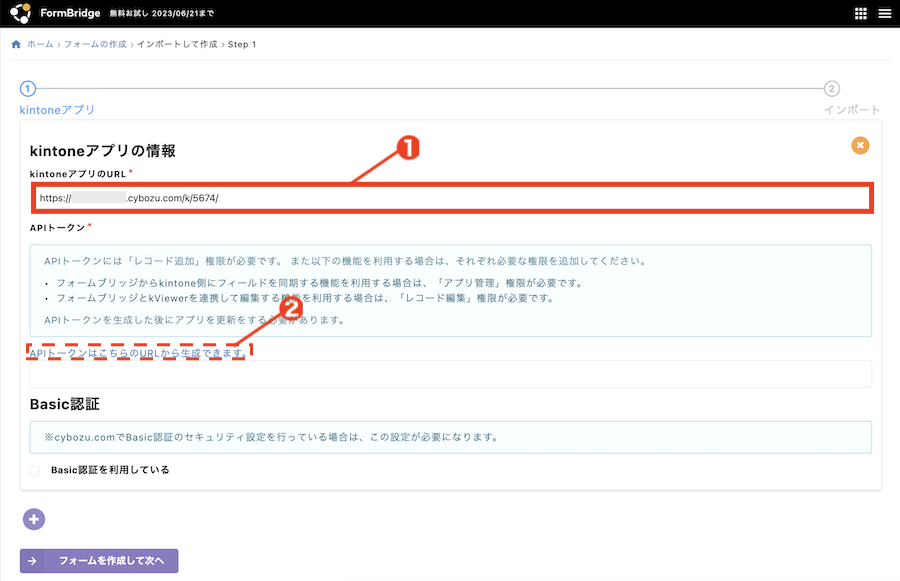This screenshot has width=900, height=581.
Task: Click the kViewer 「レコード編集」 bullet line
Action: click(x=305, y=298)
